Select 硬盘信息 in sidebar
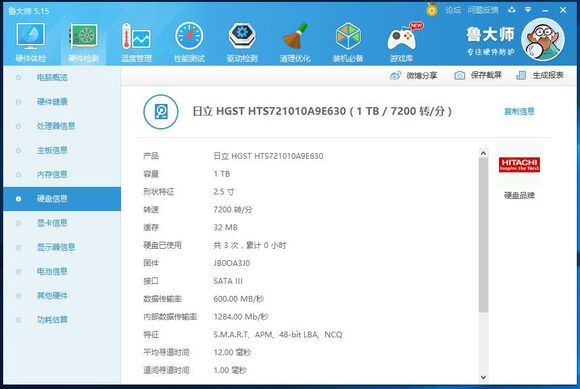 coord(62,199)
